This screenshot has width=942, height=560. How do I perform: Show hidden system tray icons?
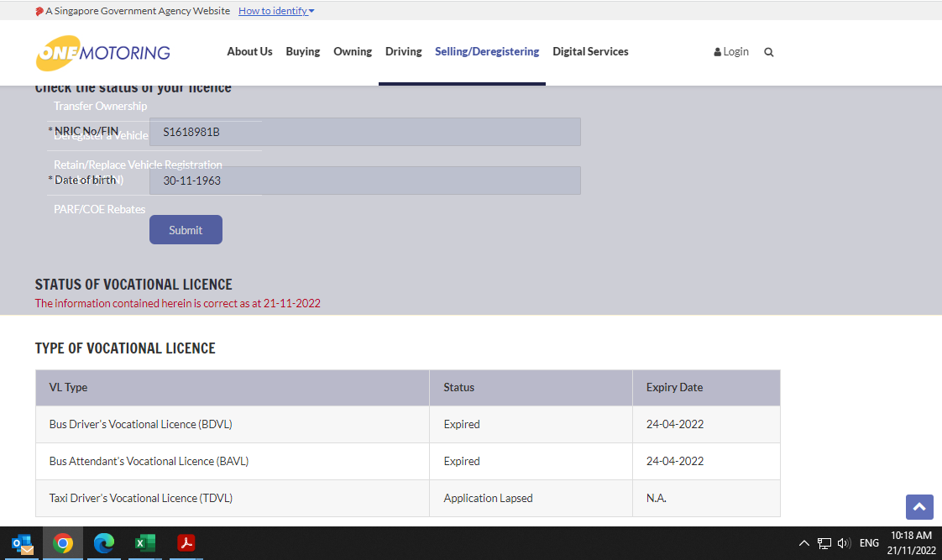coord(803,543)
